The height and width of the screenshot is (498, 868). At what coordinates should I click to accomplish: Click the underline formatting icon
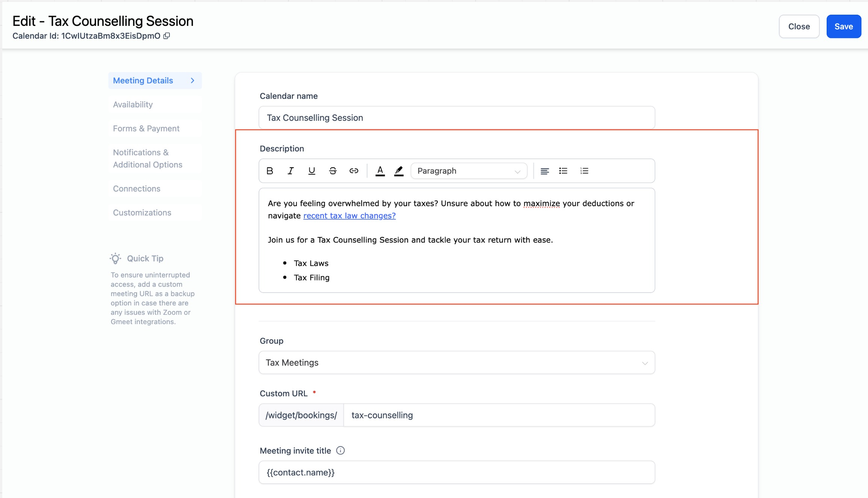312,171
